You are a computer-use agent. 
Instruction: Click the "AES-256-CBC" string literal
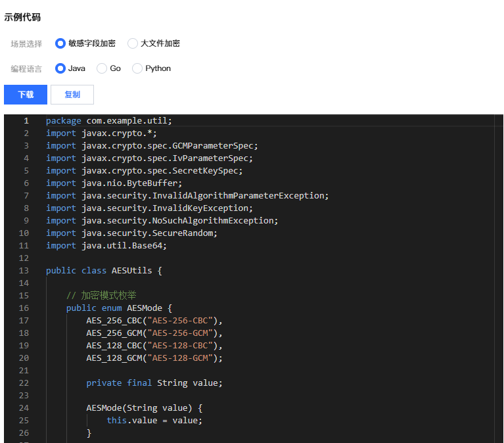[x=183, y=321]
